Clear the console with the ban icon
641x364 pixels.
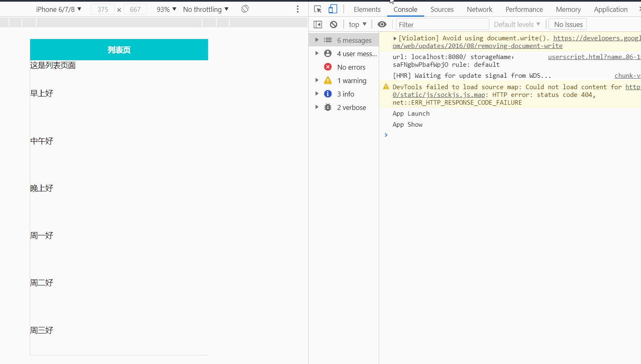pyautogui.click(x=334, y=24)
